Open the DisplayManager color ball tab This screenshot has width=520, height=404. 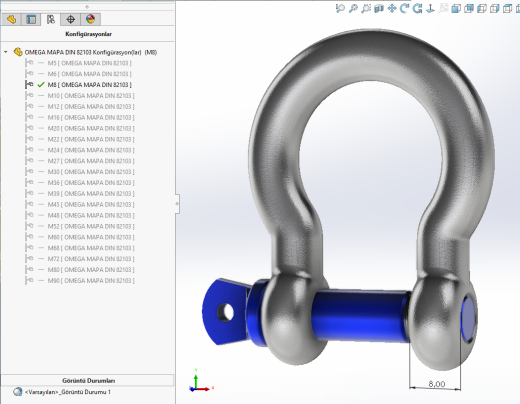(90, 19)
